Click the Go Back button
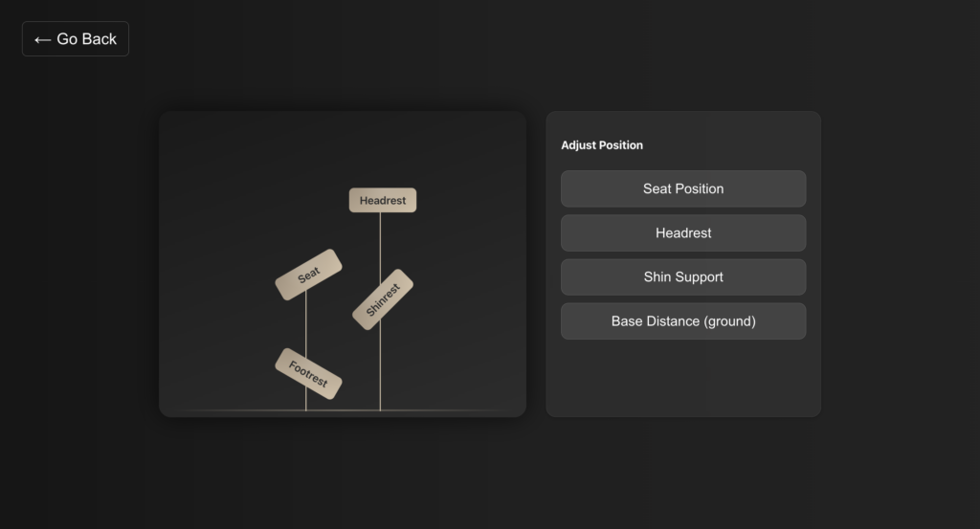980x529 pixels. point(76,39)
